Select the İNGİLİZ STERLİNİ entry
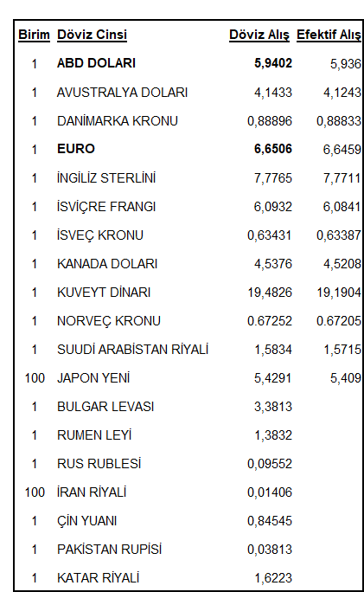The height and width of the screenshot is (592, 364). tap(106, 177)
